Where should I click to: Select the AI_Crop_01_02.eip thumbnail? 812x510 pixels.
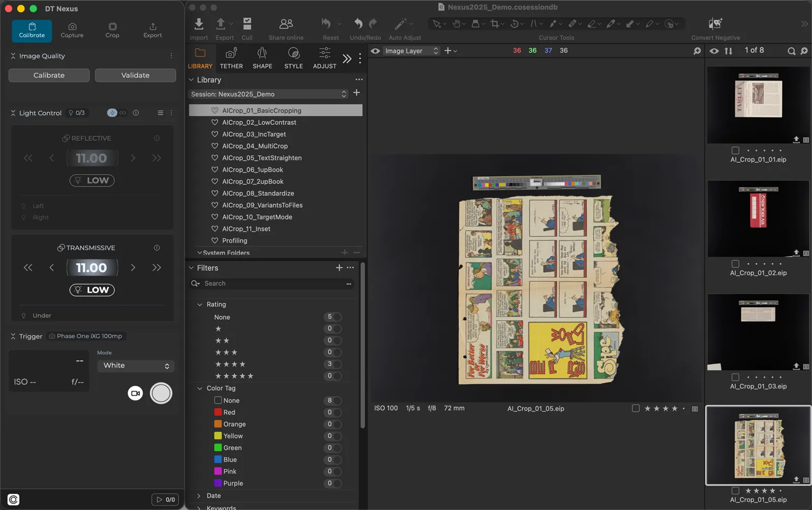758,219
